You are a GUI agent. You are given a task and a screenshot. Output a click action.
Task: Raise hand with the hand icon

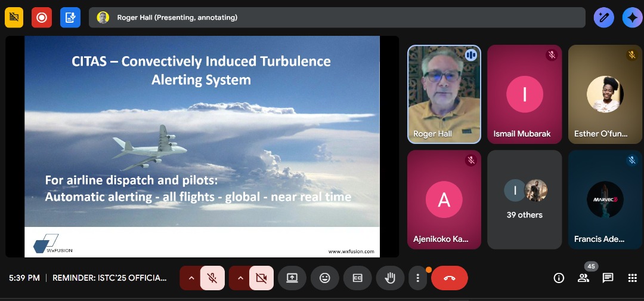(390, 278)
